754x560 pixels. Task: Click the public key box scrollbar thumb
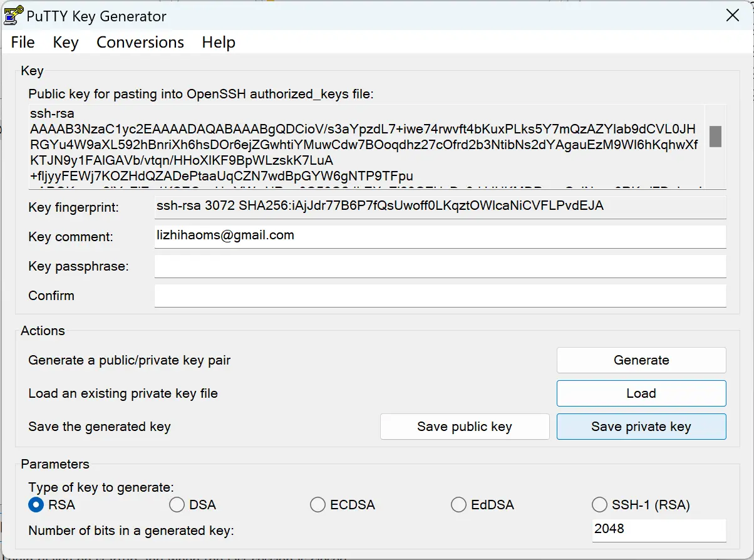pos(715,136)
